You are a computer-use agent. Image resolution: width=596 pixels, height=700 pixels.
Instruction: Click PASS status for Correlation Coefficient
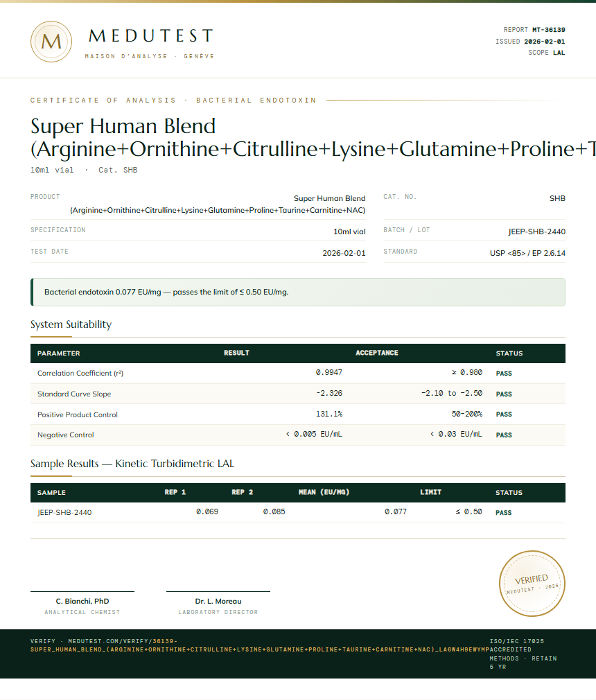[504, 374]
